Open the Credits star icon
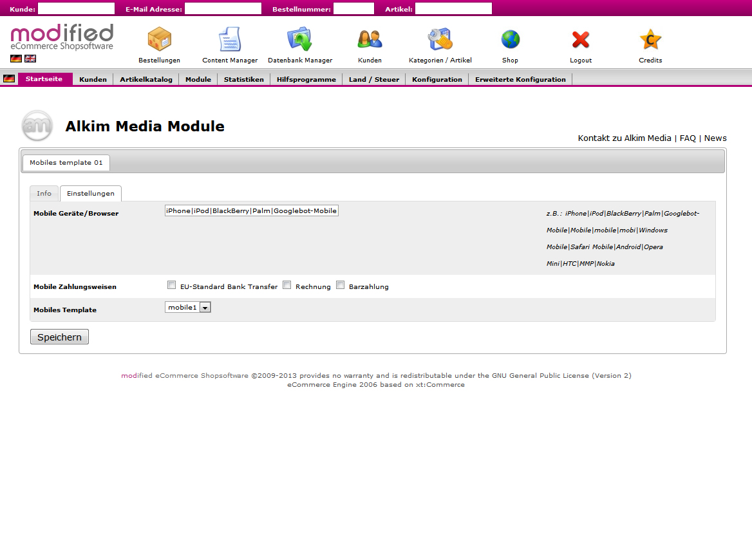This screenshot has width=752, height=560. point(650,39)
